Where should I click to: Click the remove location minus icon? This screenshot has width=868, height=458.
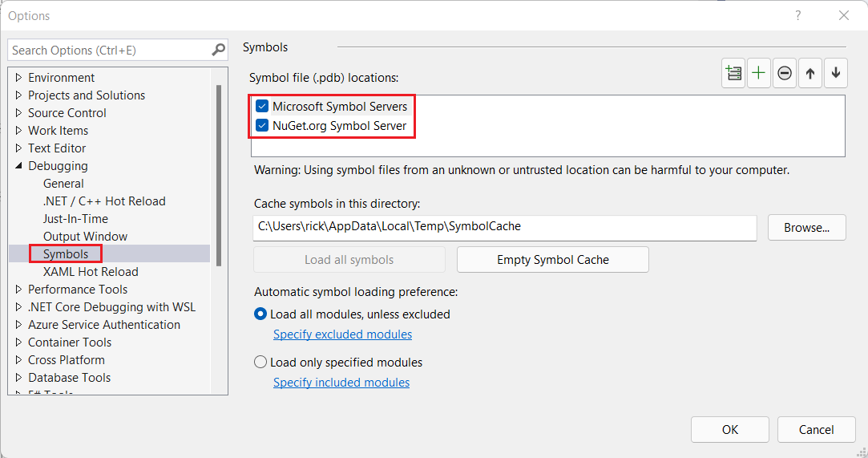785,74
